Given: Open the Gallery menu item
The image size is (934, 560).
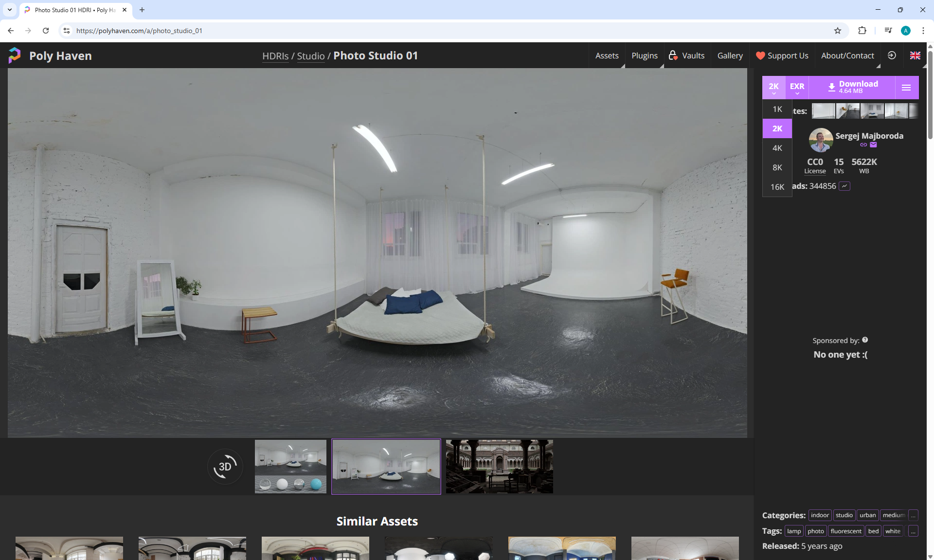Looking at the screenshot, I should coord(730,55).
